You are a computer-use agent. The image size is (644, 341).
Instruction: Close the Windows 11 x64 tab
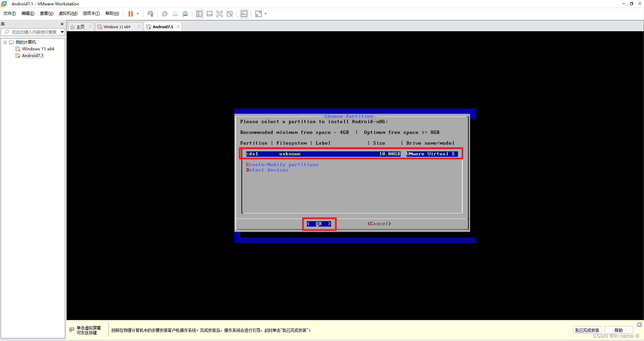(x=139, y=27)
